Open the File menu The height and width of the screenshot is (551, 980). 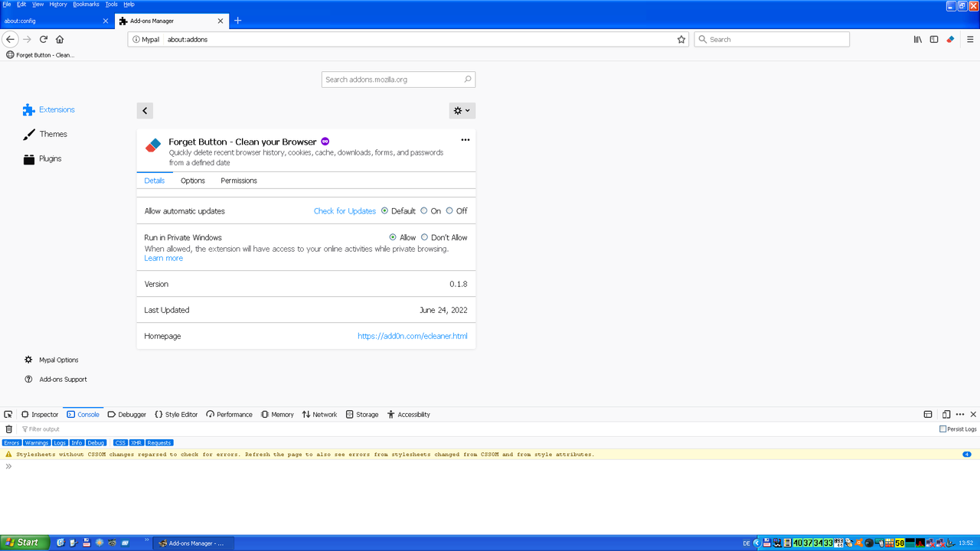(7, 4)
